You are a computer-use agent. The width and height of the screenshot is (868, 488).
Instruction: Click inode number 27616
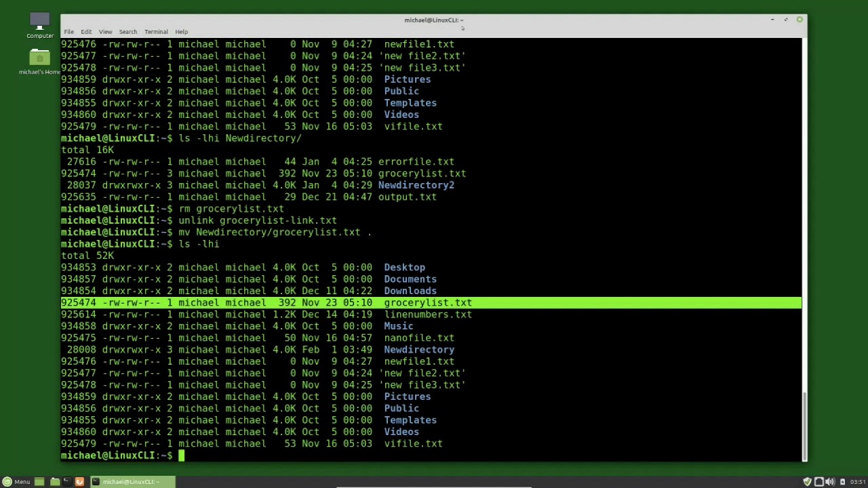click(81, 162)
